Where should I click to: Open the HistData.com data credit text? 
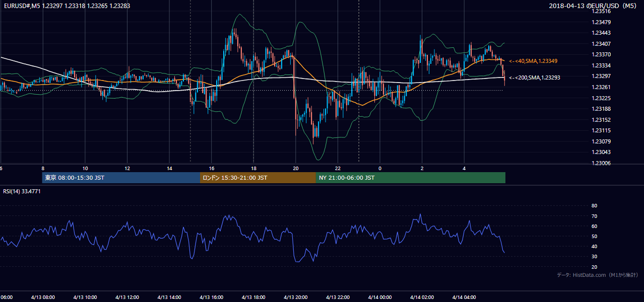[x=597, y=275]
